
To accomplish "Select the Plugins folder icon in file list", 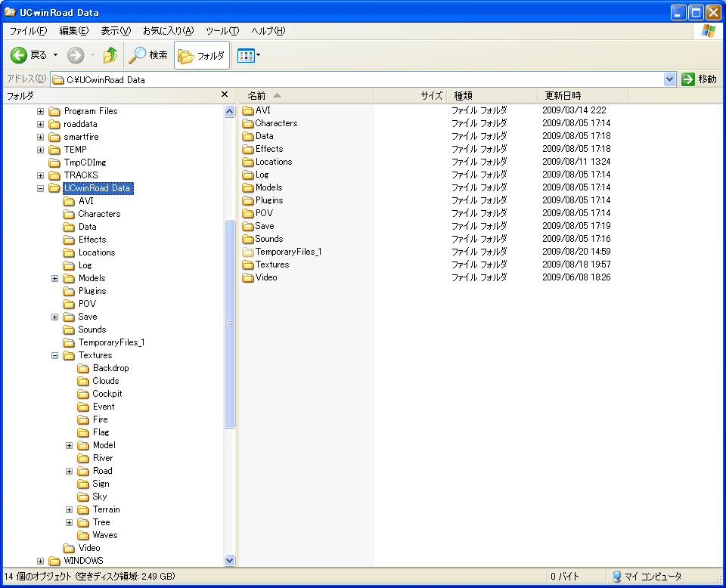I will coord(248,200).
